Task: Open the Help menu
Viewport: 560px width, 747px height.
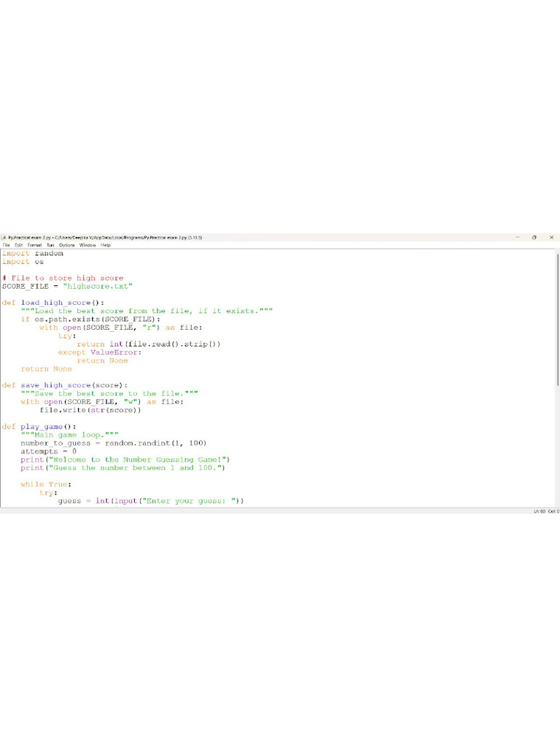Action: [106, 245]
